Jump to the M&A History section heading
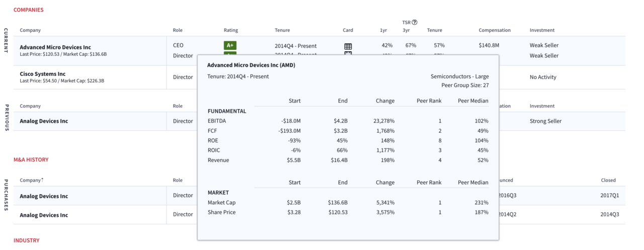 [31, 159]
